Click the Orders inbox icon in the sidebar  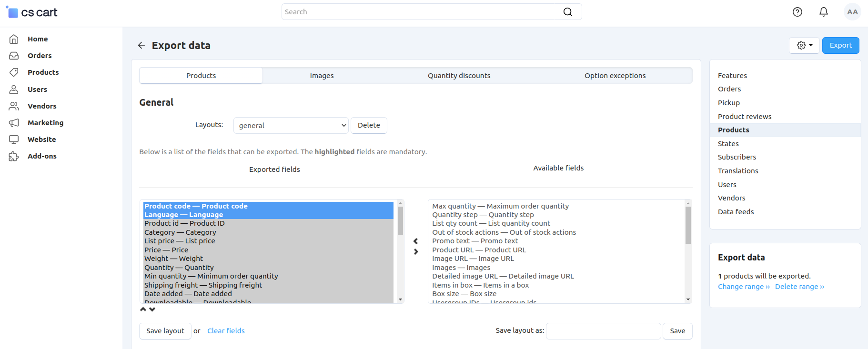(14, 56)
